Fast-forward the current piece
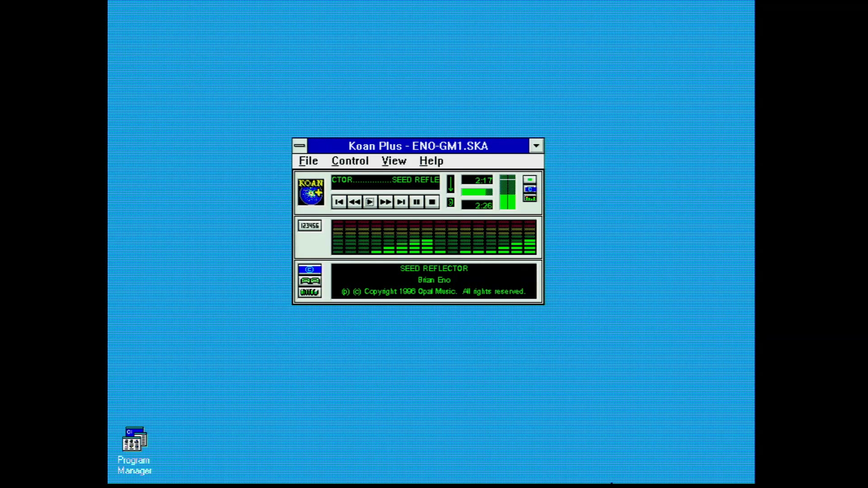 (x=386, y=202)
